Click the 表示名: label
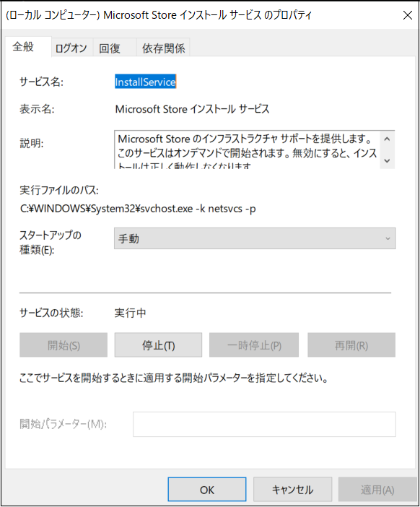Viewport: 420px width, 507px height. (x=37, y=109)
